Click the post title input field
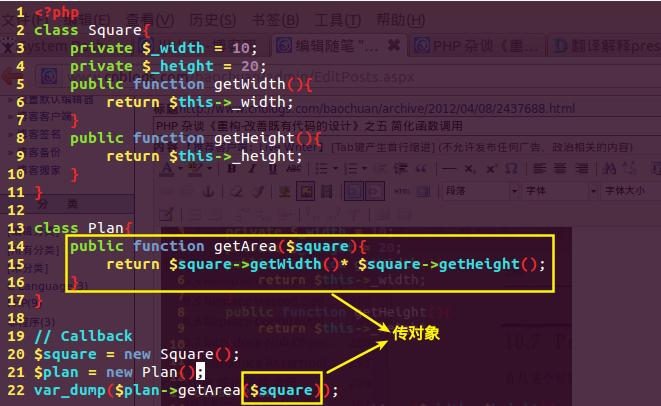 [407, 126]
